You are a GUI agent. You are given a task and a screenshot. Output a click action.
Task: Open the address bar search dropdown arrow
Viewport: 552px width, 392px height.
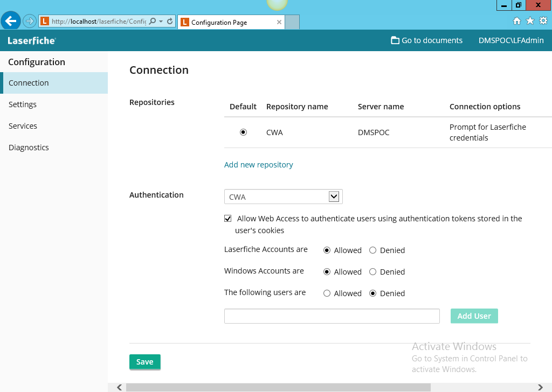coord(160,22)
